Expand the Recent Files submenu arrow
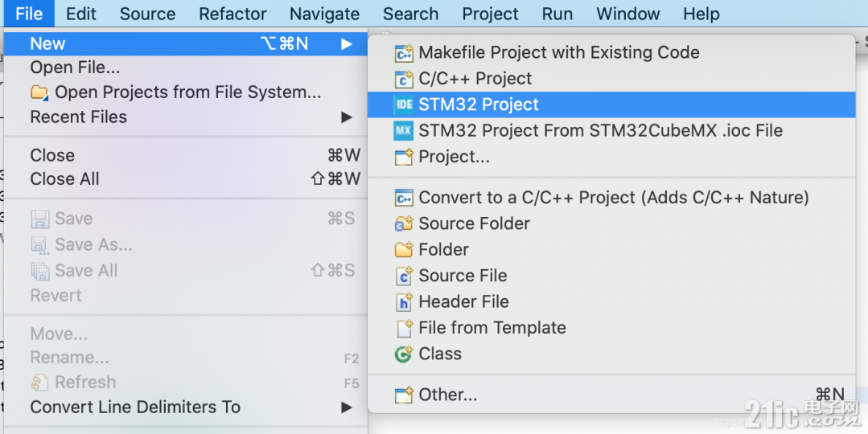This screenshot has width=868, height=434. (347, 117)
